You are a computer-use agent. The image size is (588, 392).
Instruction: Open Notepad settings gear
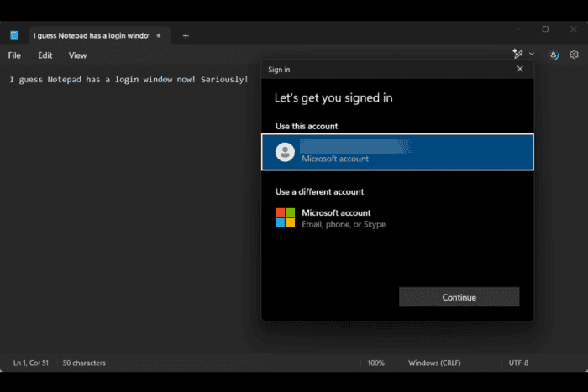(x=574, y=55)
